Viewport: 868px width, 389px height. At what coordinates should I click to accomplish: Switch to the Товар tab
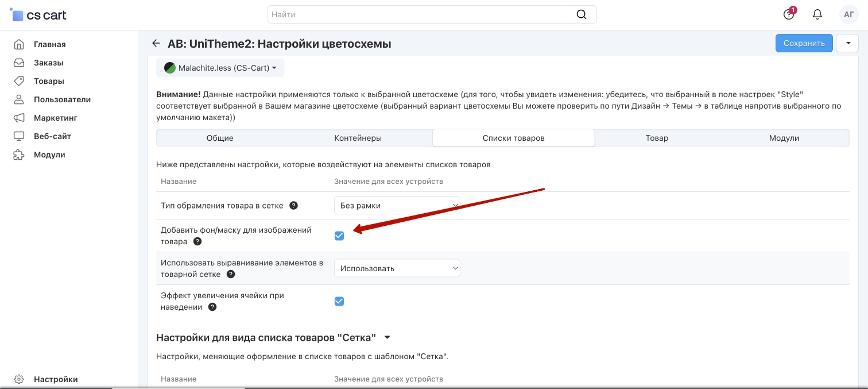click(x=657, y=138)
